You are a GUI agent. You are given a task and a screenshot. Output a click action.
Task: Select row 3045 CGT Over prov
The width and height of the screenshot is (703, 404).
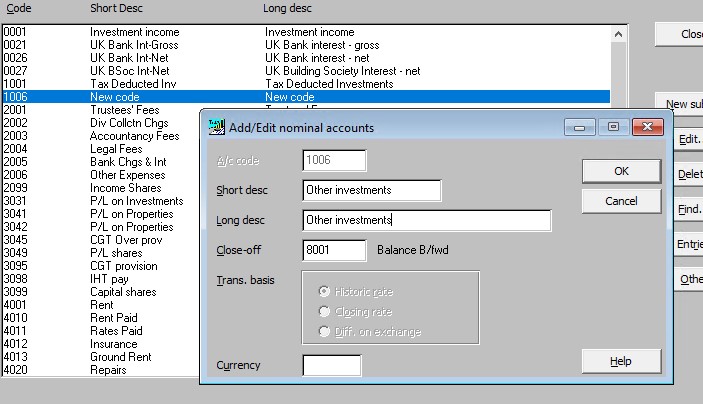(x=101, y=240)
